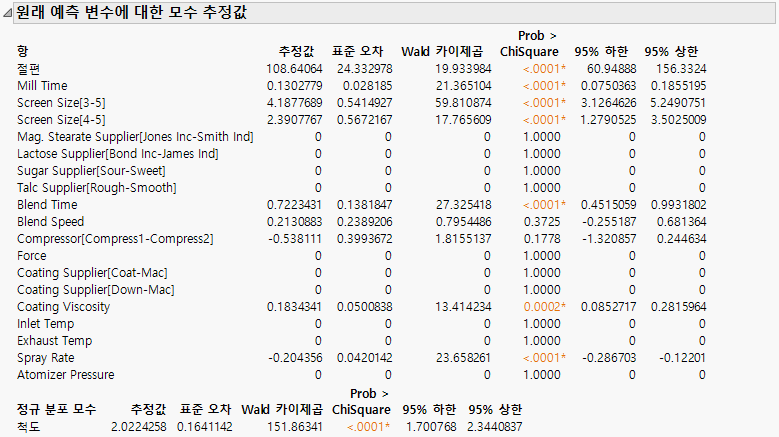The height and width of the screenshot is (437, 779).
Task: Click the scale estimate 2.0224258
Action: [x=139, y=427]
